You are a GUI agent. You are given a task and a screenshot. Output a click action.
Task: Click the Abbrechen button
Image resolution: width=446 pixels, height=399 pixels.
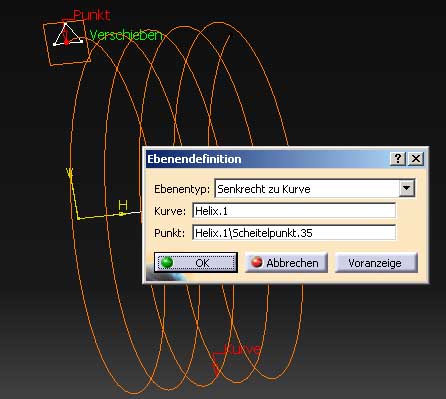(x=286, y=263)
